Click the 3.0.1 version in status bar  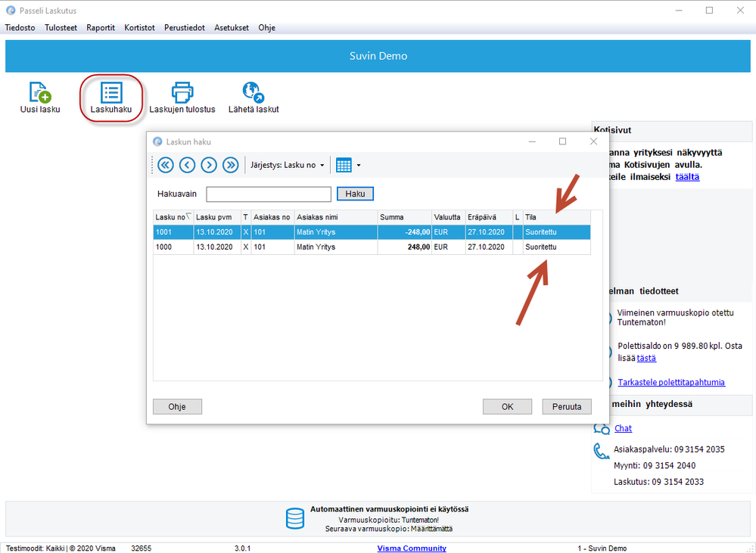[242, 548]
